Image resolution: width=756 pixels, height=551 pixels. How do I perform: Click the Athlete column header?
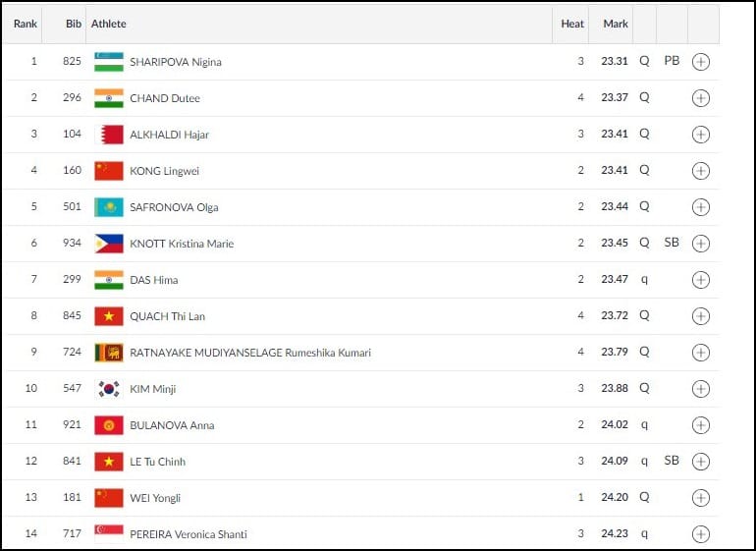(x=108, y=24)
